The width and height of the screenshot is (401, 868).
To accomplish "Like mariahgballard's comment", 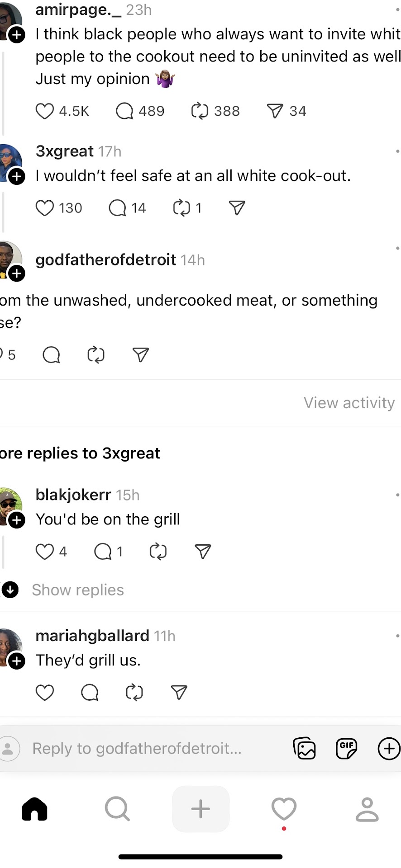I will coord(45,692).
